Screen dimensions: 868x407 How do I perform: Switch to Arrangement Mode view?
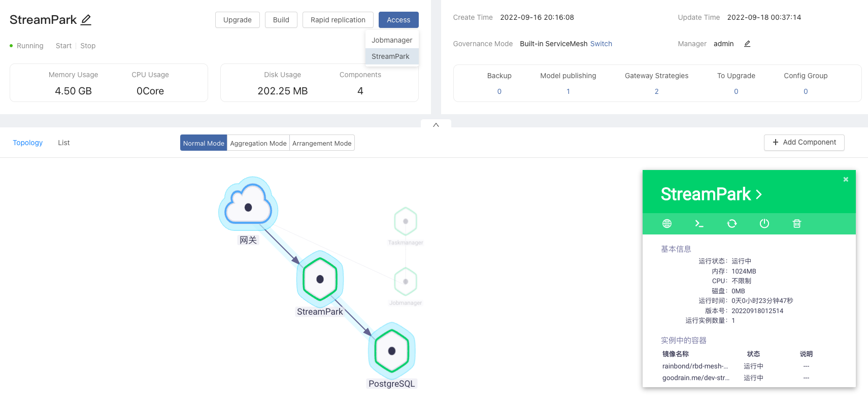(322, 143)
